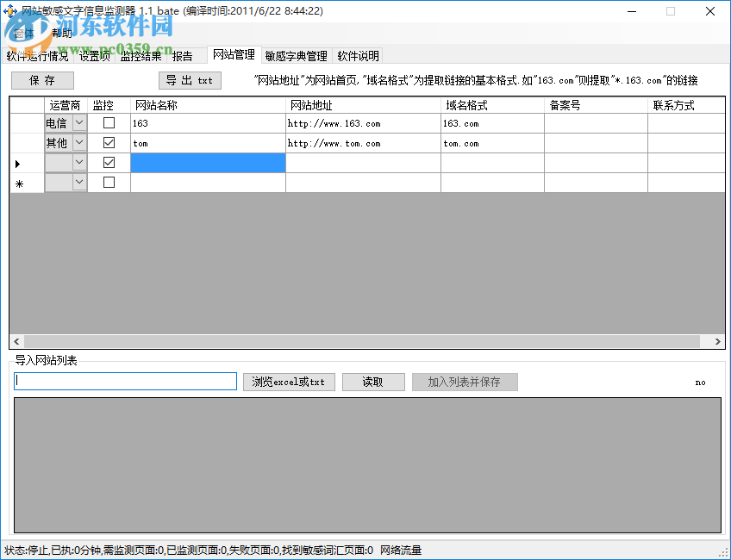Open the 窗体 menu
Viewport: 731px width, 560px height.
(x=22, y=33)
